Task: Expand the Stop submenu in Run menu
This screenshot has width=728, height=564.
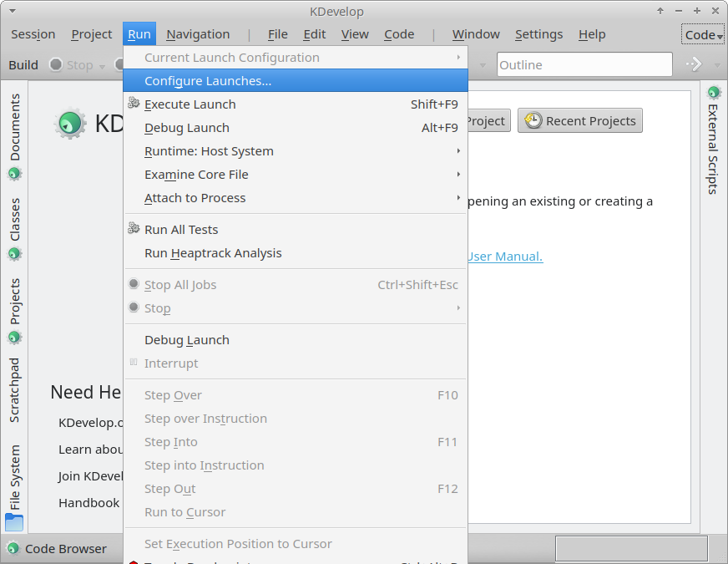Action: [296, 308]
